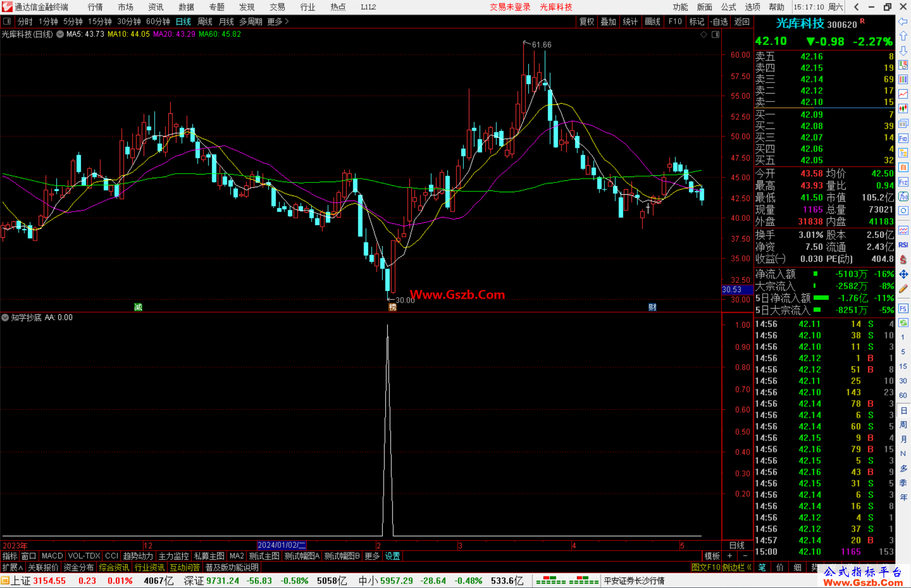Open the 模板 template menu
The height and width of the screenshot is (588, 911).
click(712, 556)
